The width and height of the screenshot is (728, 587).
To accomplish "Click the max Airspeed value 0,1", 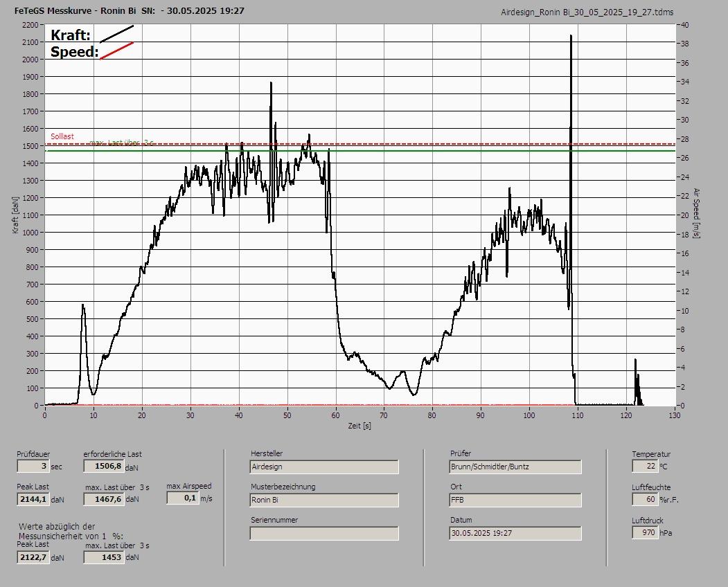I will (183, 498).
